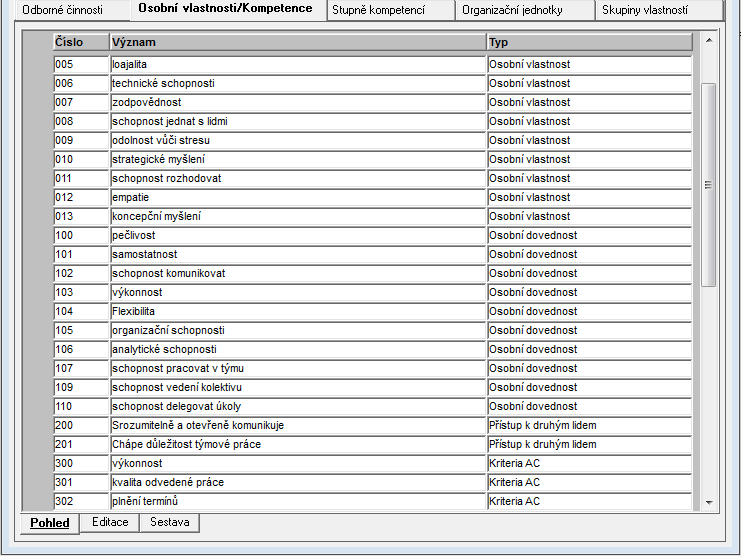
Task: Select "Chápe důležitost týmové práce" cell
Action: pos(298,444)
